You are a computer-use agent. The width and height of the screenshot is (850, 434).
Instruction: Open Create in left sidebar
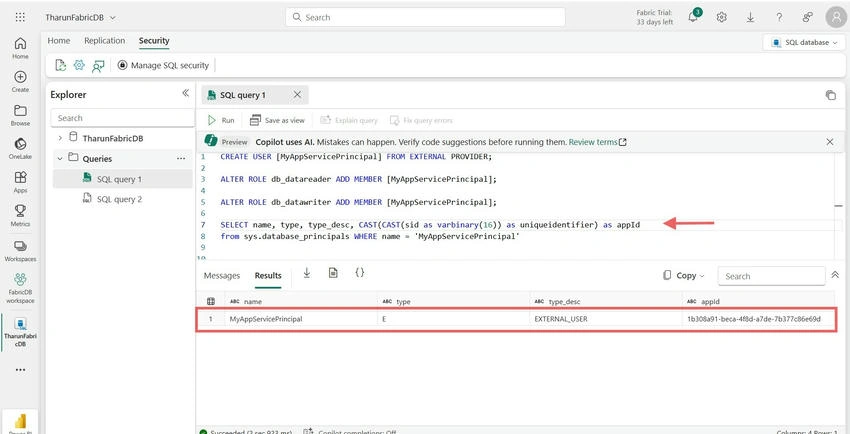[20, 81]
